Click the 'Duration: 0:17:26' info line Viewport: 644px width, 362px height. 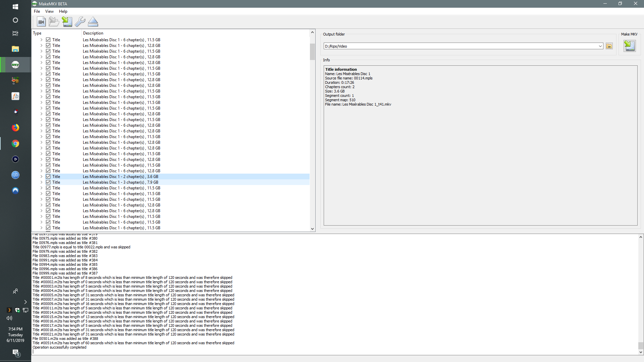[339, 82]
